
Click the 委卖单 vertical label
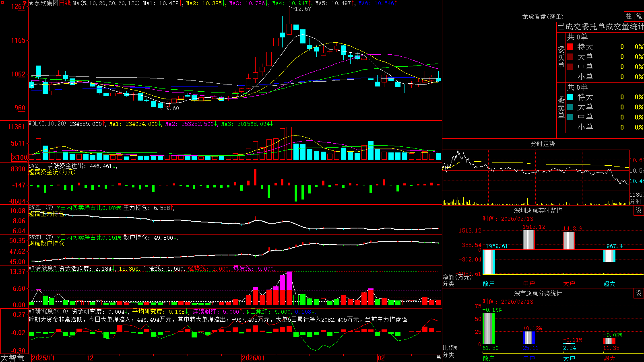click(561, 107)
